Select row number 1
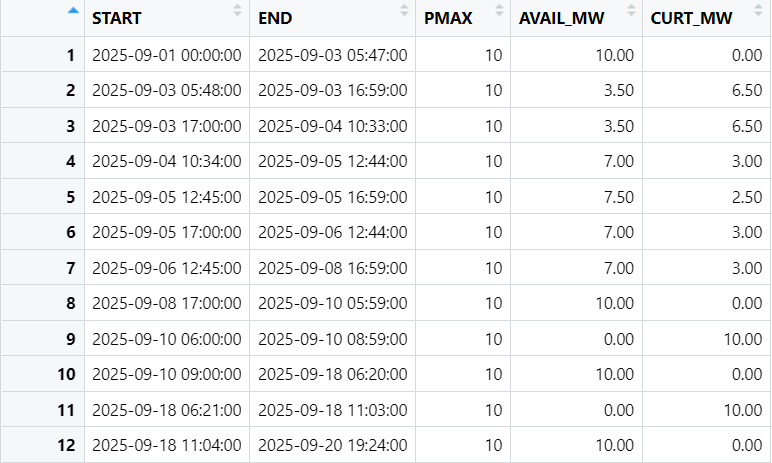 tap(70, 55)
